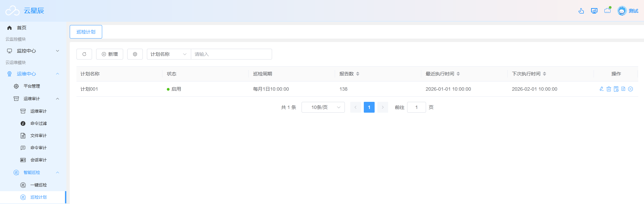The height and width of the screenshot is (204, 644).
Task: Click the user avatar image
Action: (x=622, y=11)
